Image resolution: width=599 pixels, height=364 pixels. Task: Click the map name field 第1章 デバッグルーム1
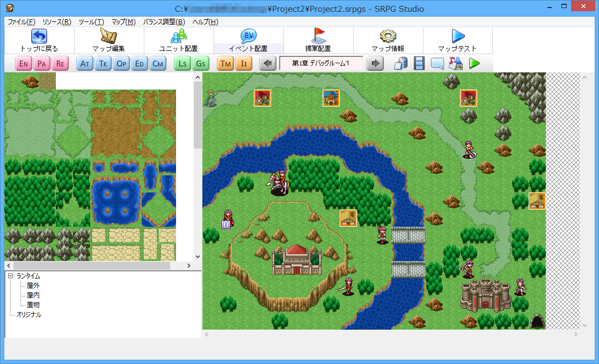(x=321, y=63)
